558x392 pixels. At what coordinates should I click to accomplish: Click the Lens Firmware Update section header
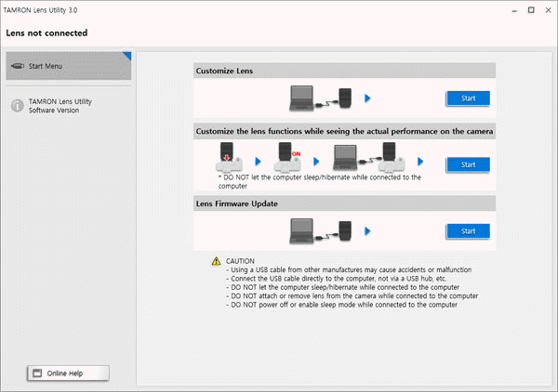tap(344, 203)
